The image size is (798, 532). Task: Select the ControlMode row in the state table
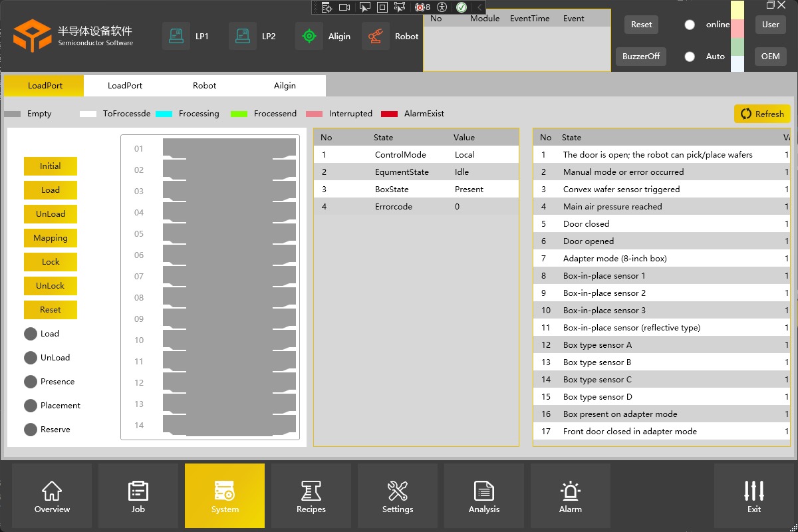[416, 155]
